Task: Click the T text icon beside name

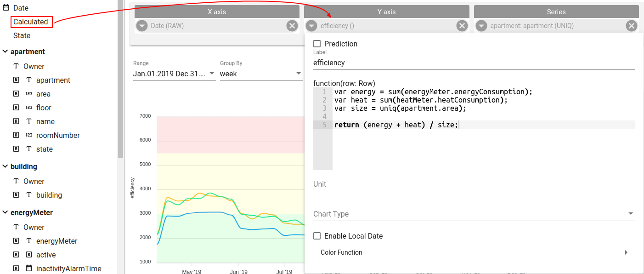Action: (28, 121)
